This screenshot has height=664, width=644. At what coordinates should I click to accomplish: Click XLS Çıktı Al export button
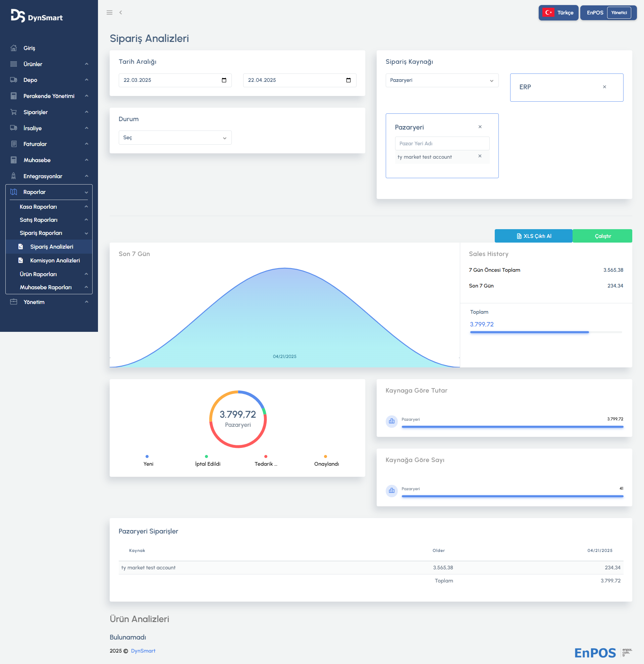click(533, 236)
